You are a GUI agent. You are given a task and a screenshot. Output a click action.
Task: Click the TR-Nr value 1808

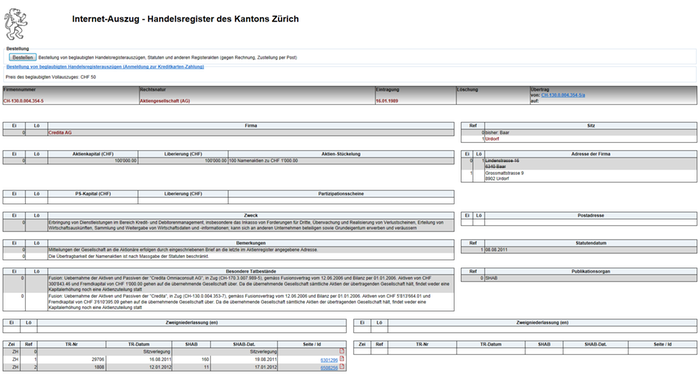[99, 367]
